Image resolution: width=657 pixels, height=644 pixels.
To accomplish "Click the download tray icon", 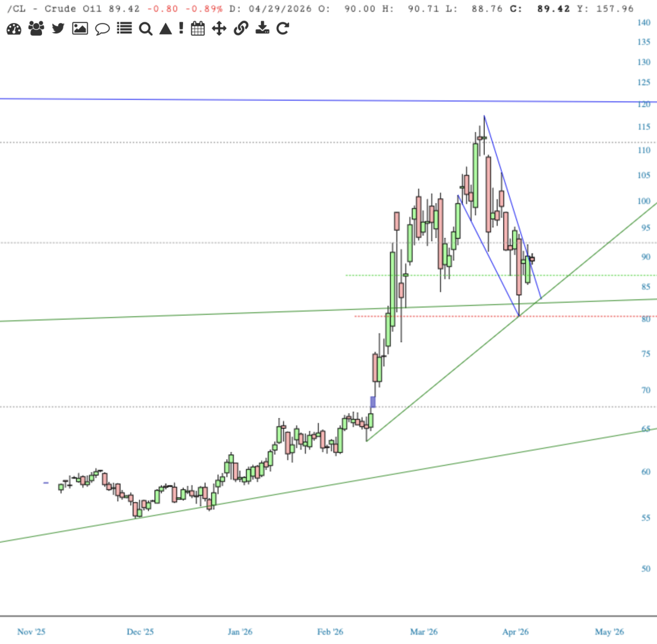I will (262, 28).
